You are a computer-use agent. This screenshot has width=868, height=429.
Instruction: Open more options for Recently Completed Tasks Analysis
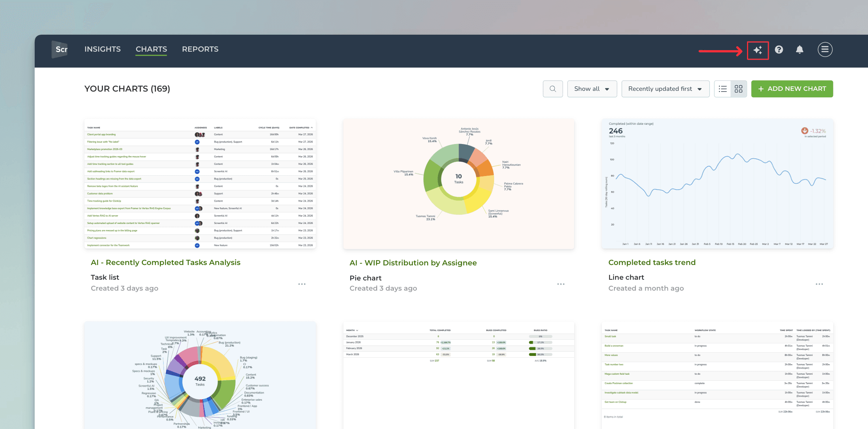[x=302, y=284]
